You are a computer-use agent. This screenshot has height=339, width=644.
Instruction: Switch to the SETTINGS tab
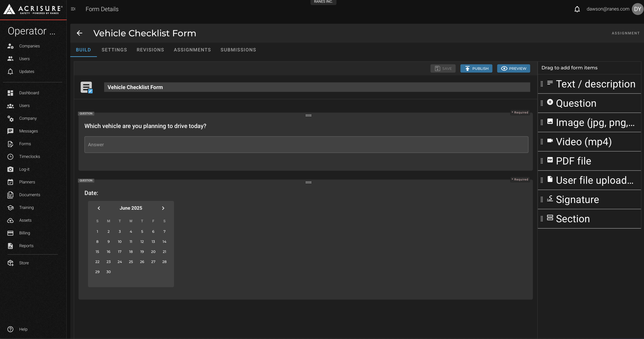pos(114,50)
